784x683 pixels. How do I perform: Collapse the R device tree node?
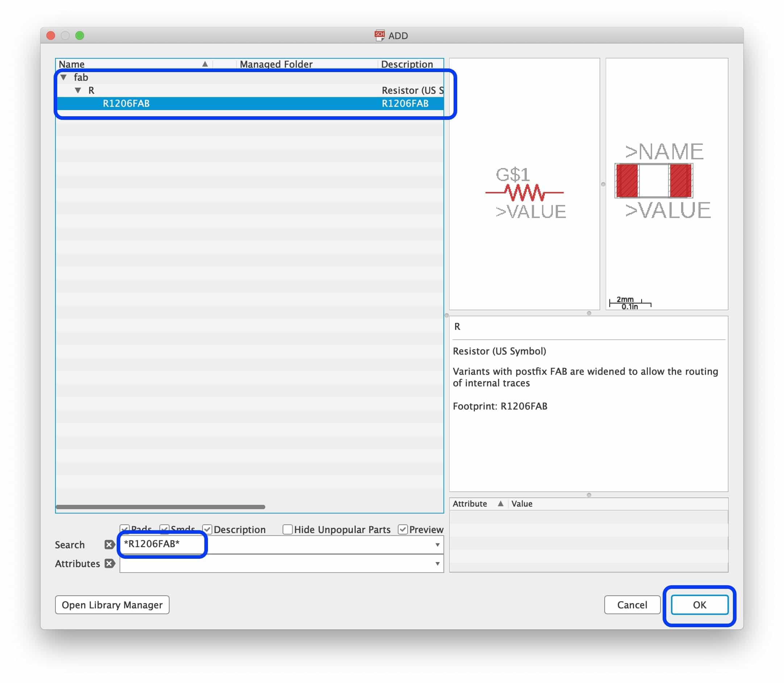coord(78,90)
